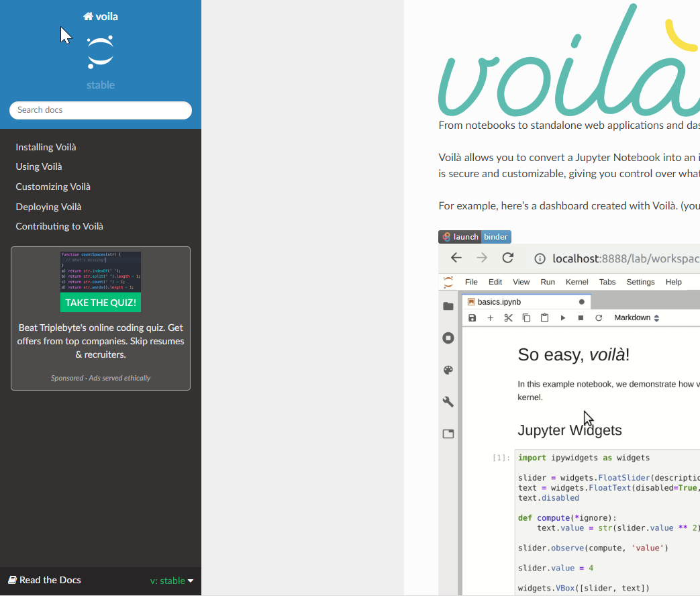Open the file browser in JupyterLab sidebar
This screenshot has width=700, height=596.
448,306
